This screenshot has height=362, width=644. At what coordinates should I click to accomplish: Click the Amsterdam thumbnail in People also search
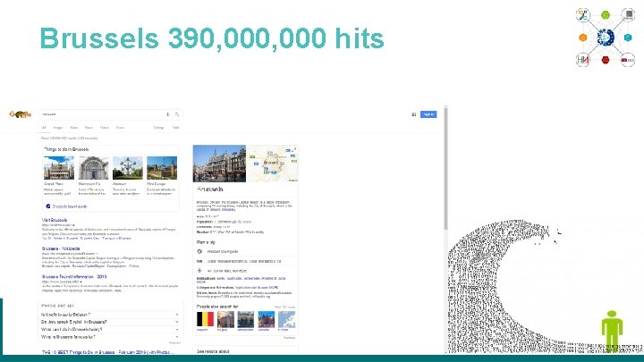pyautogui.click(x=246, y=319)
